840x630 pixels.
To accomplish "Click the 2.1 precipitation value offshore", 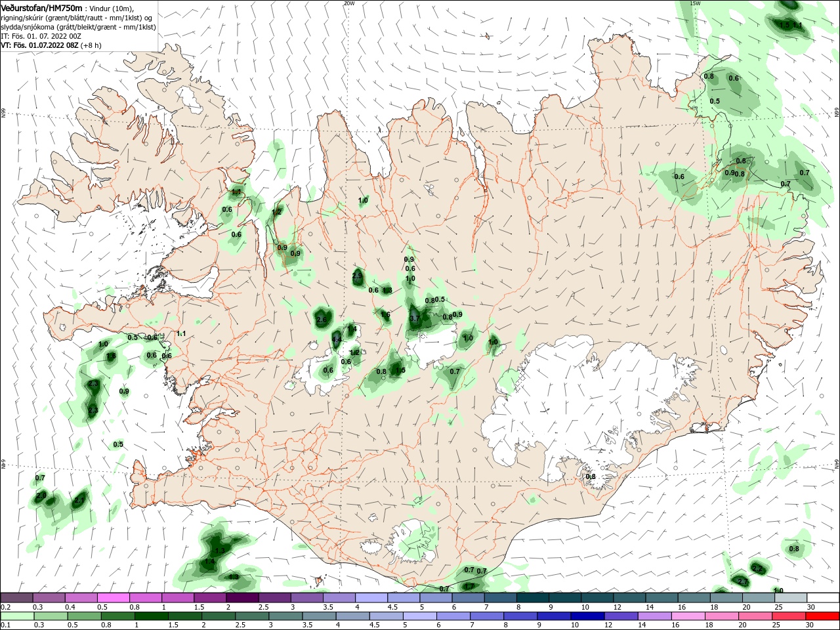I will (80, 501).
